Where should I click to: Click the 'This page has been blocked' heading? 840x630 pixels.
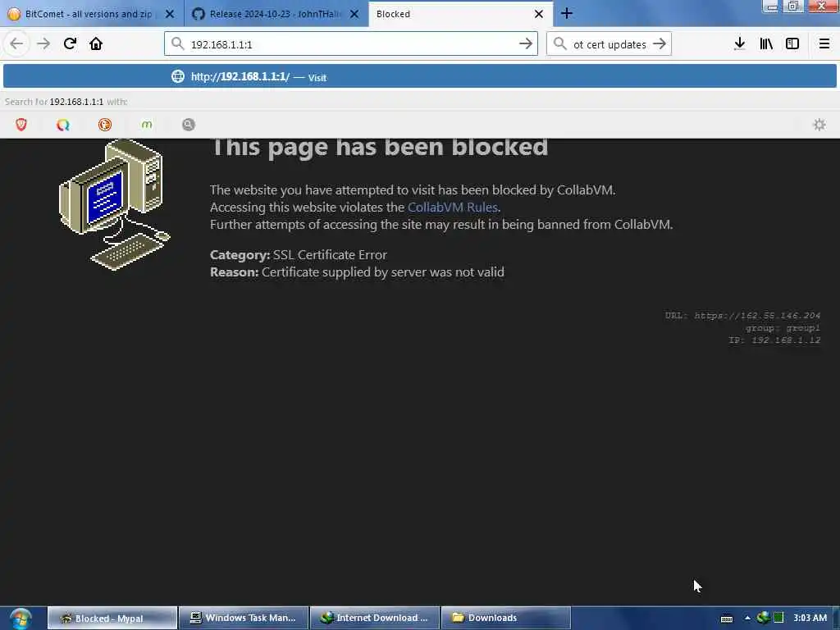[380, 147]
